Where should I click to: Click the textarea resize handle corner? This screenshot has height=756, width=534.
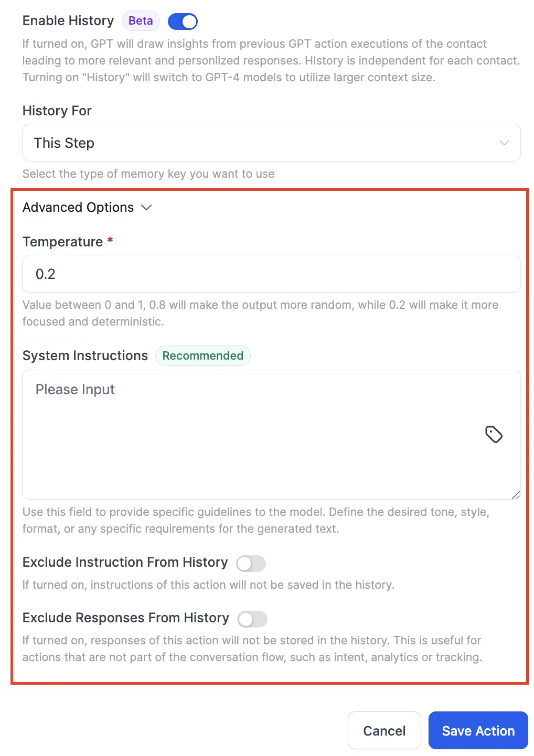point(516,494)
